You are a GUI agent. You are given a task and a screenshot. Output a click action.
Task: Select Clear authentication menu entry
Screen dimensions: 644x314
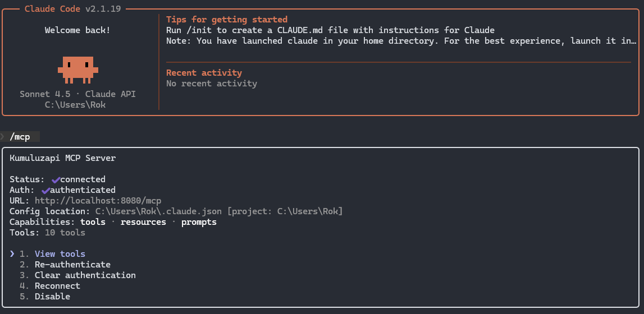(85, 275)
